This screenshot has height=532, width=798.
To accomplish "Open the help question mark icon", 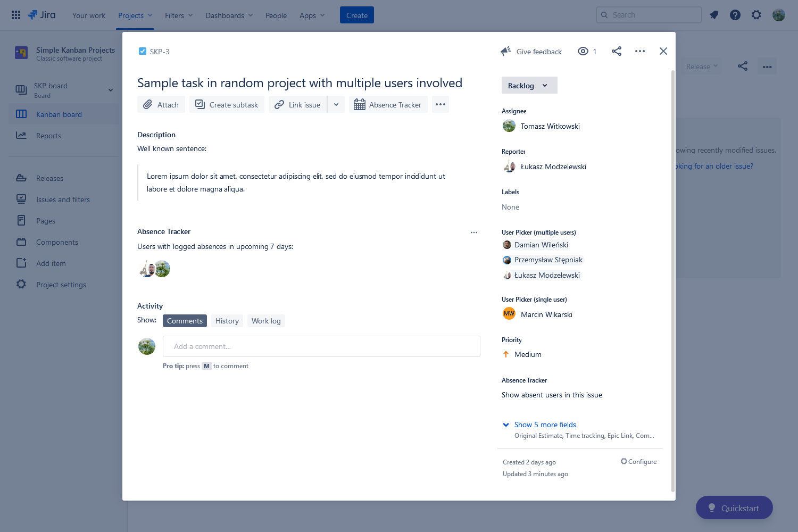I will point(735,15).
